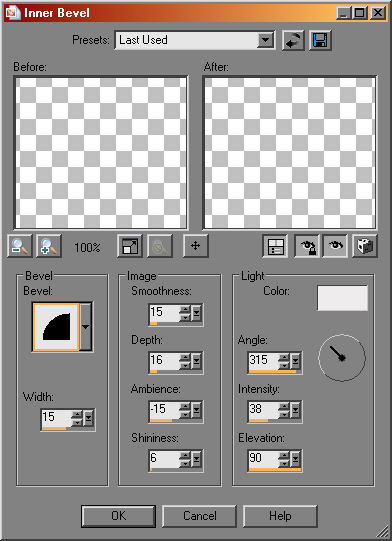Increase Angle with up arrow
The image size is (392, 541).
284,357
